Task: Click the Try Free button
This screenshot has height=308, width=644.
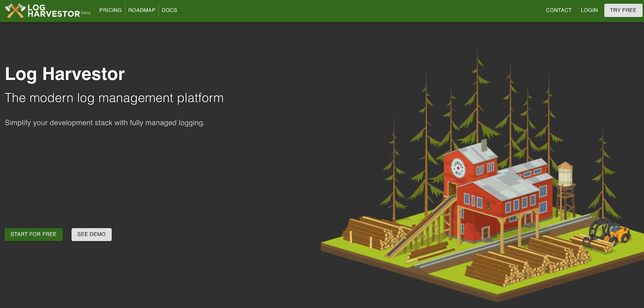Action: pos(623,10)
